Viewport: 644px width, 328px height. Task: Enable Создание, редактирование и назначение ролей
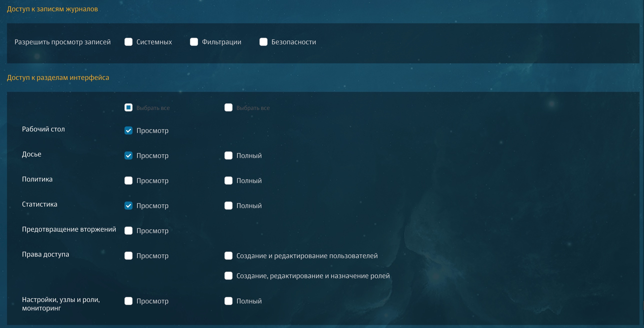[228, 276]
